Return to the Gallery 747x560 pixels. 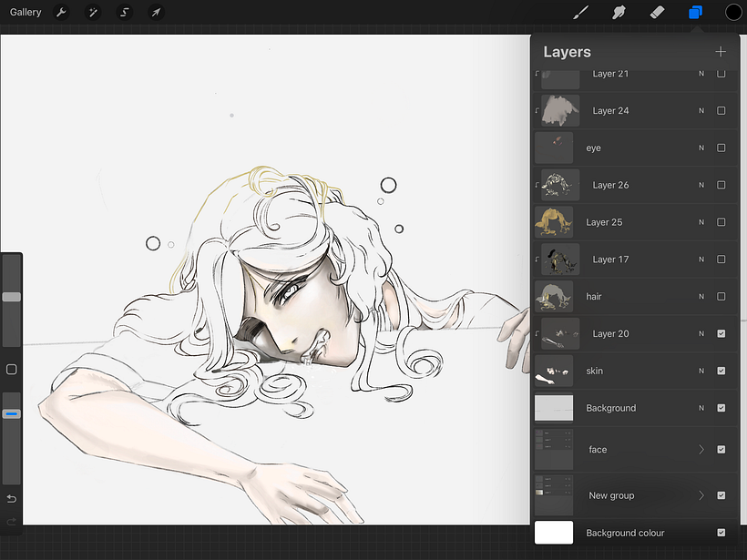click(x=26, y=13)
